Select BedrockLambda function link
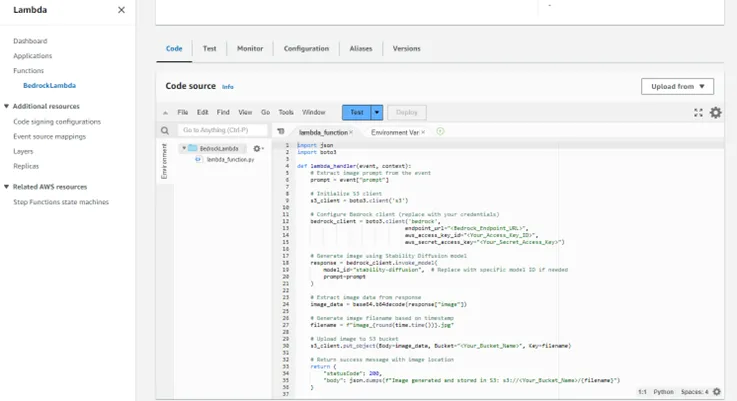 click(x=49, y=86)
